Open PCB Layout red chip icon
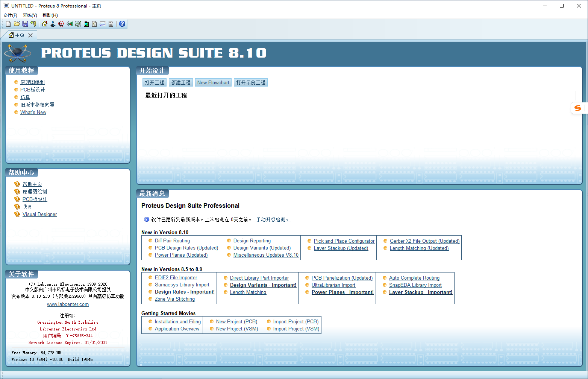The height and width of the screenshot is (379, 588). coord(61,24)
